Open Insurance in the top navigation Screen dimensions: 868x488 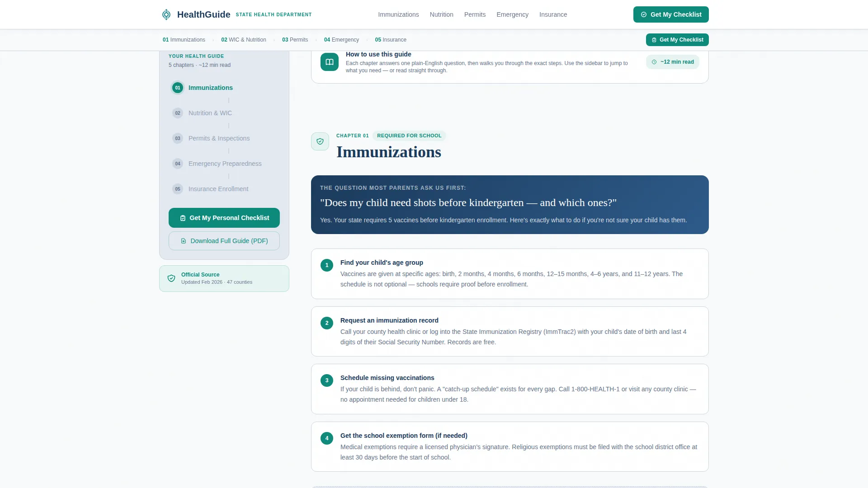click(x=553, y=14)
